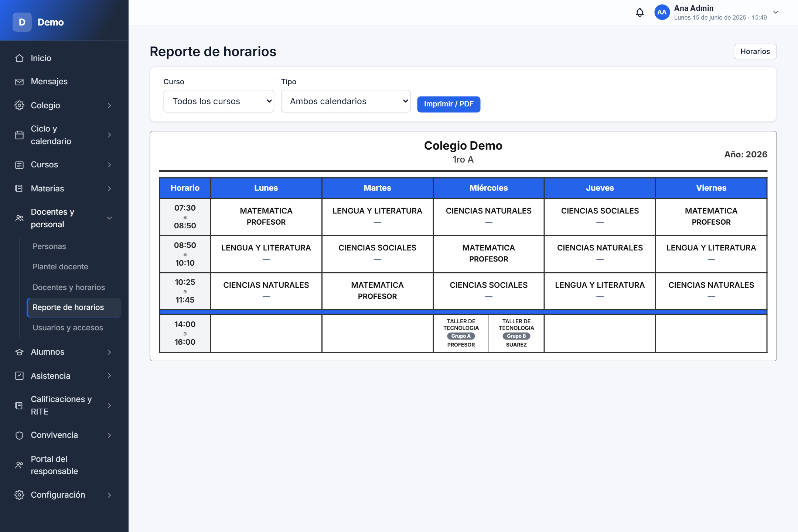The width and height of the screenshot is (798, 532).
Task: Expand the Convivencia section chevron
Action: [x=109, y=435]
